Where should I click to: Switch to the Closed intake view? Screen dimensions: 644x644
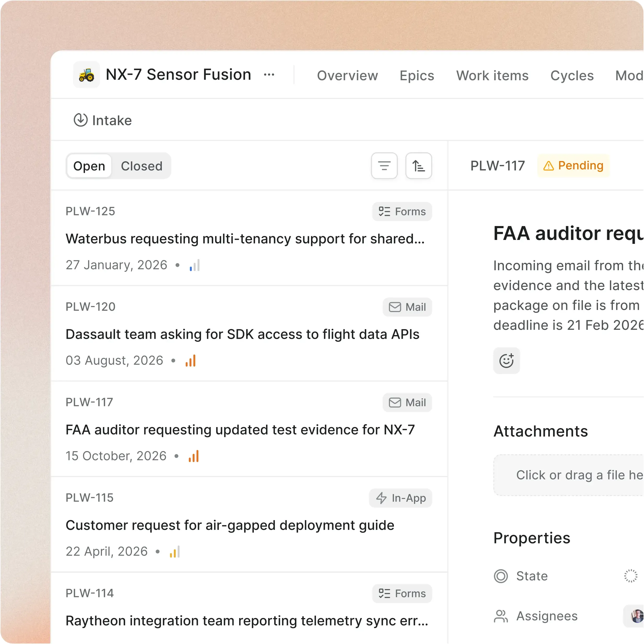pos(142,166)
